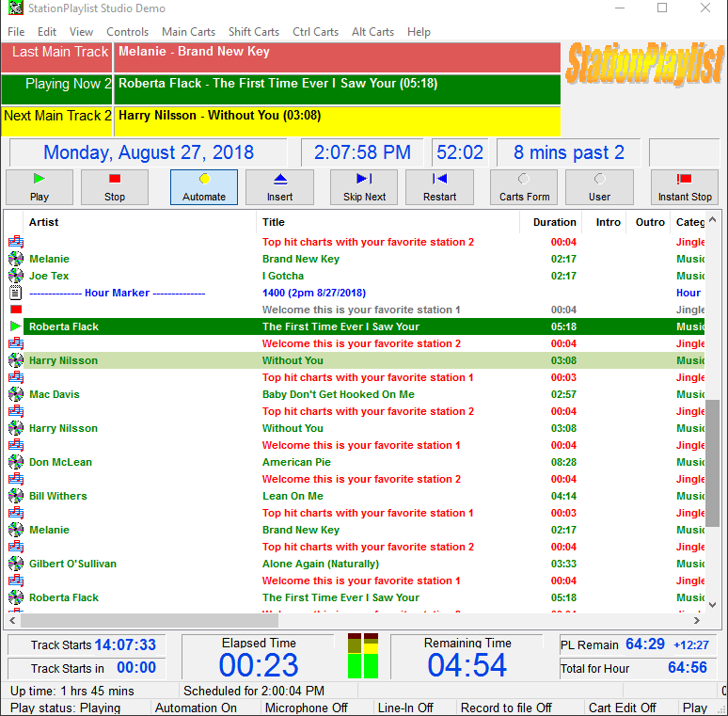Click Line-In Off status indicator
This screenshot has height=716, width=728.
point(405,708)
